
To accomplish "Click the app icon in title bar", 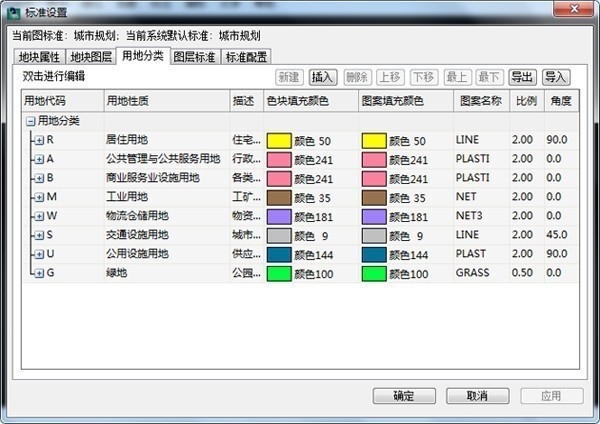I will [x=14, y=13].
